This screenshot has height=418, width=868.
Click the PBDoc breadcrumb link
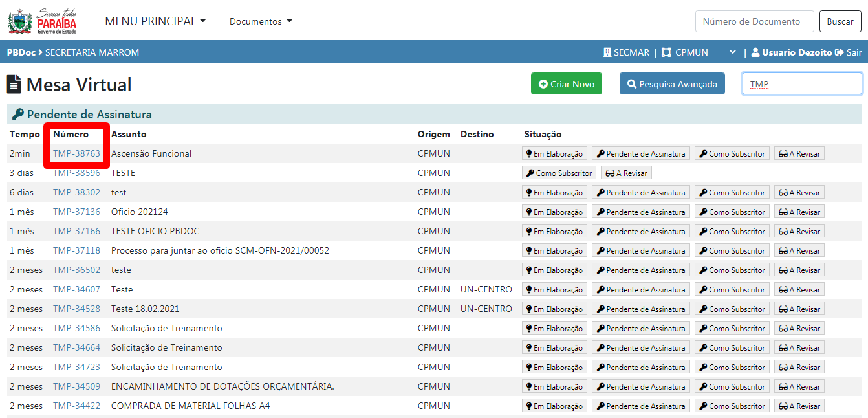21,52
